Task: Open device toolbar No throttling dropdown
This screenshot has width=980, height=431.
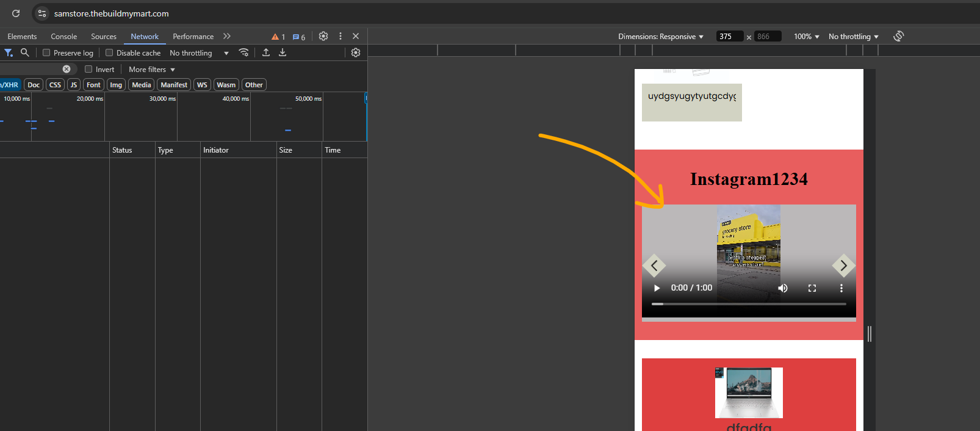Action: click(x=853, y=37)
